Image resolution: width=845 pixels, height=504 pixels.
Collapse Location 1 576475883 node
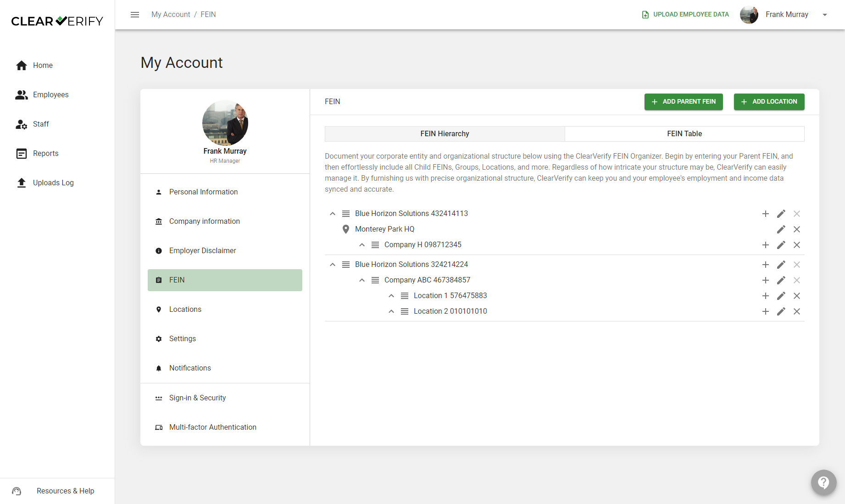click(x=391, y=296)
